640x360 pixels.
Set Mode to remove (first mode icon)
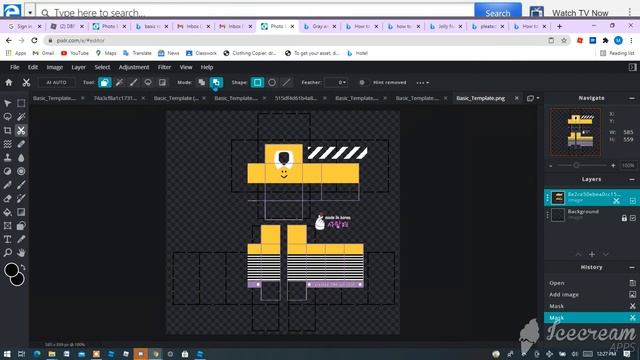pyautogui.click(x=202, y=82)
